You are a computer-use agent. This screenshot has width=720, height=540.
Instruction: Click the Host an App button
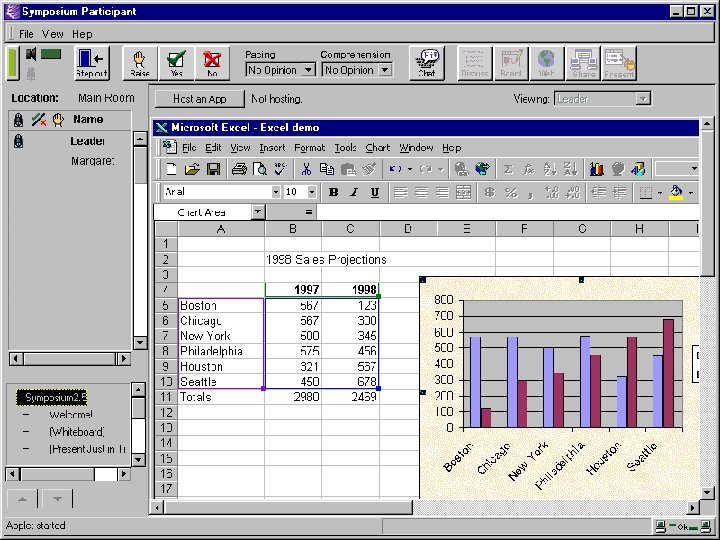pyautogui.click(x=200, y=99)
